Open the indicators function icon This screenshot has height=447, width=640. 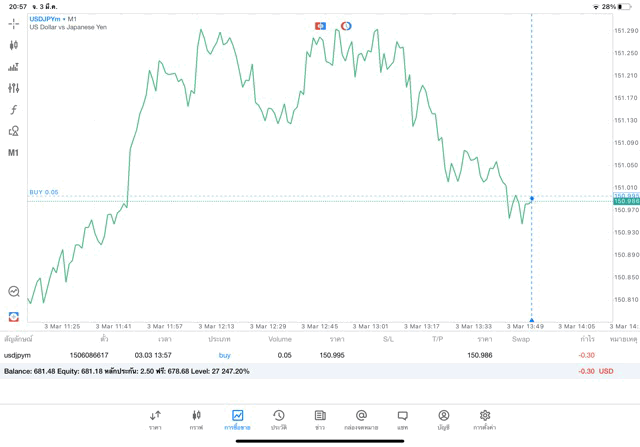tap(13, 110)
